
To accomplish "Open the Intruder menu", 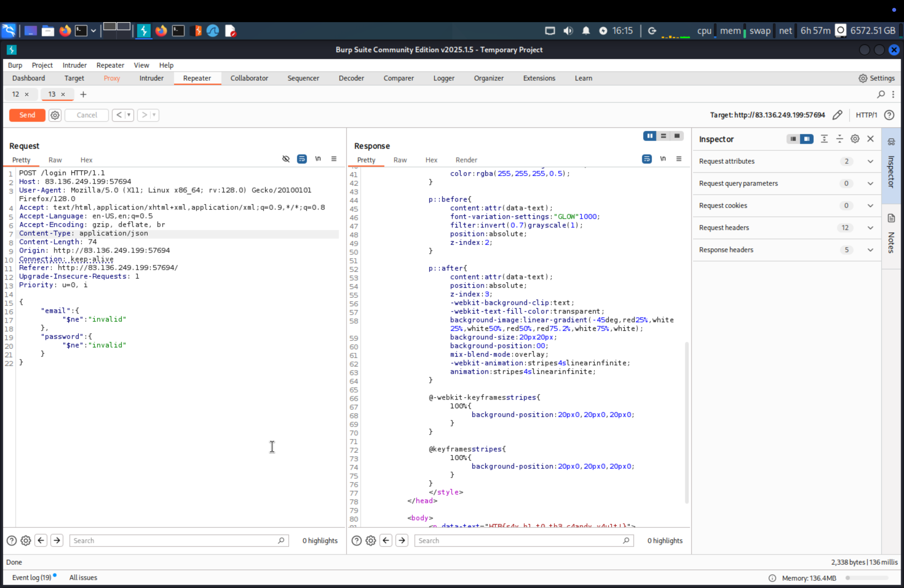I will click(74, 65).
